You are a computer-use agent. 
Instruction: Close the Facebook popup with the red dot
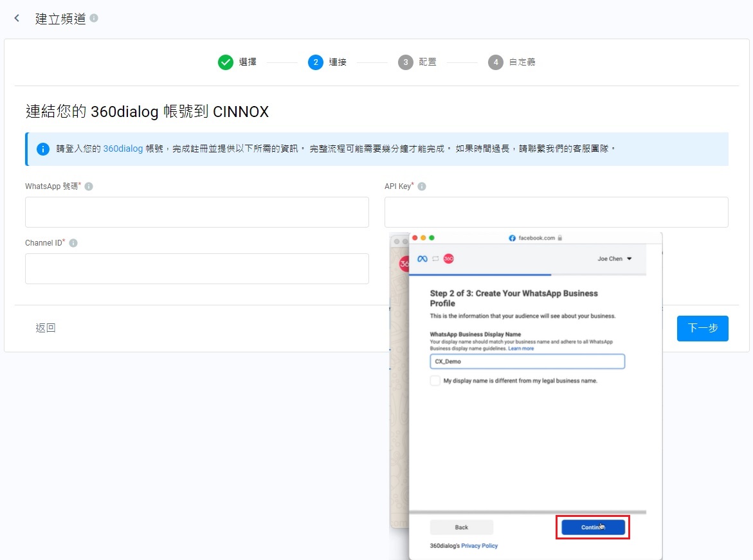tap(415, 238)
